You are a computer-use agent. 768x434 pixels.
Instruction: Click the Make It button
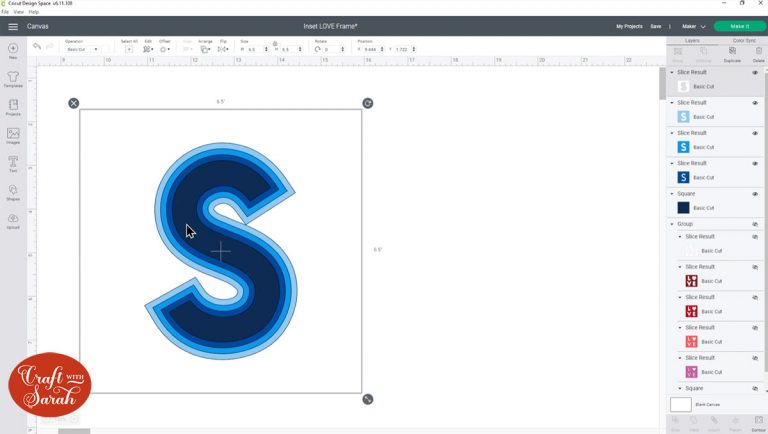pos(740,26)
